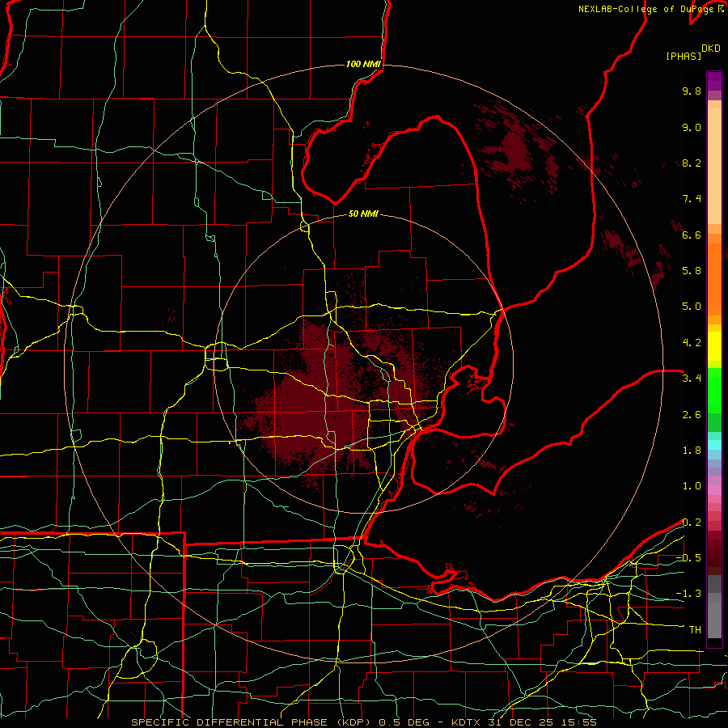Click the TH threshold label on scale
The image size is (728, 728).
(x=695, y=630)
